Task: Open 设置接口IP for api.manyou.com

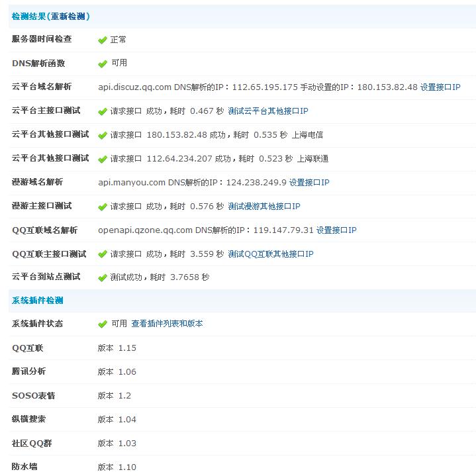Action: coord(309,183)
